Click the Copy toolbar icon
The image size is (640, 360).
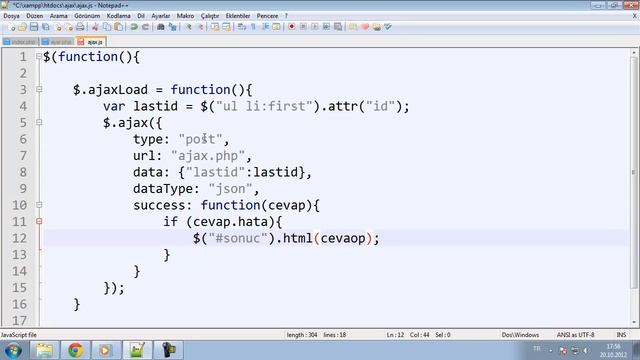107,27
